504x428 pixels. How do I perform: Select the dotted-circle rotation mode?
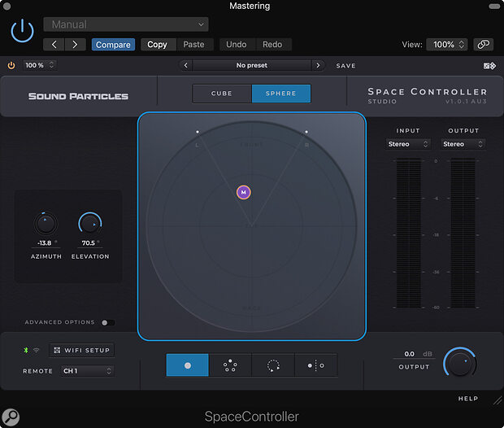pyautogui.click(x=273, y=365)
